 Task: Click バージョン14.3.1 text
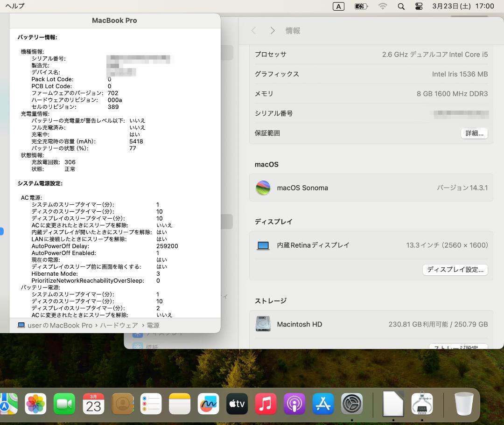click(462, 188)
